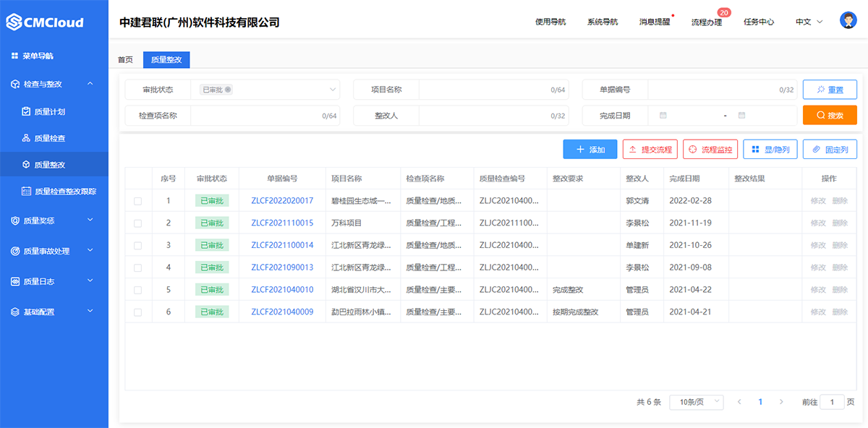This screenshot has width=868, height=428.
Task: Select the 质量整改 sidebar item
Action: coord(54,165)
